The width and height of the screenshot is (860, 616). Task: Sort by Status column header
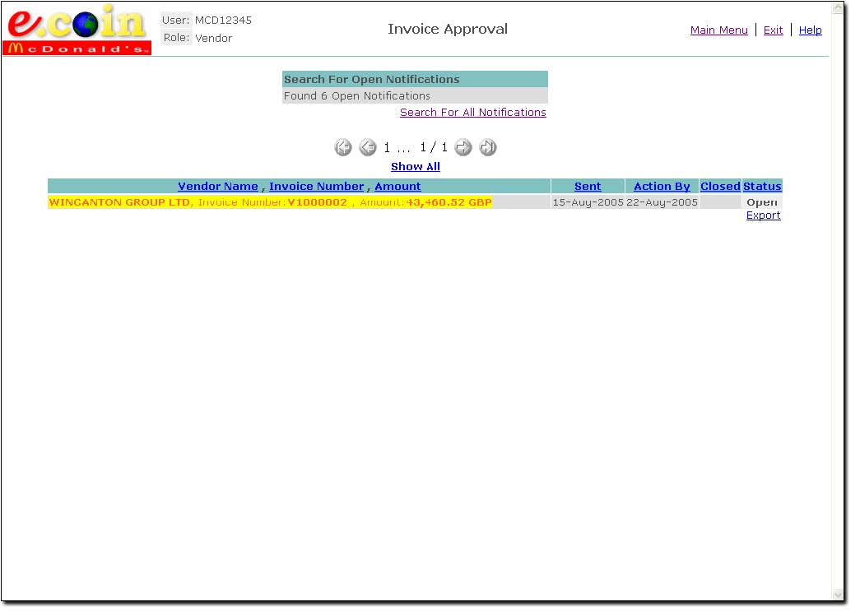[762, 187]
